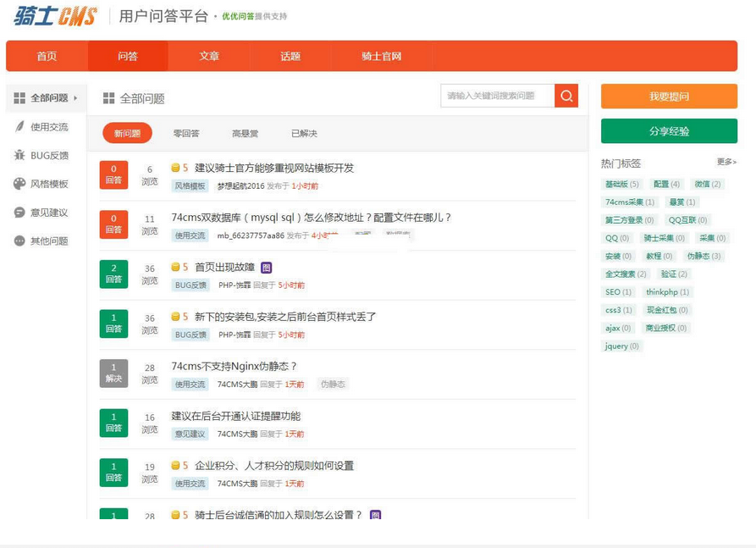Open the 文章 navigation tab

click(209, 56)
